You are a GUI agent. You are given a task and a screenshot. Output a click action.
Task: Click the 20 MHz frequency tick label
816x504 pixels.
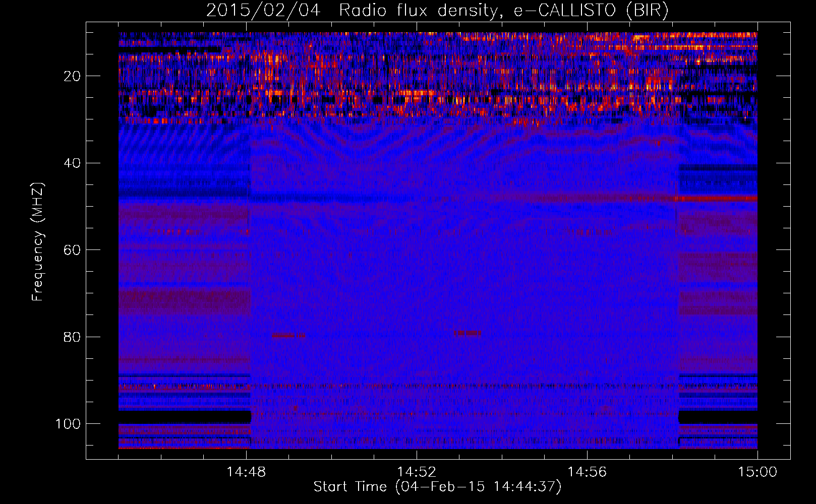73,76
